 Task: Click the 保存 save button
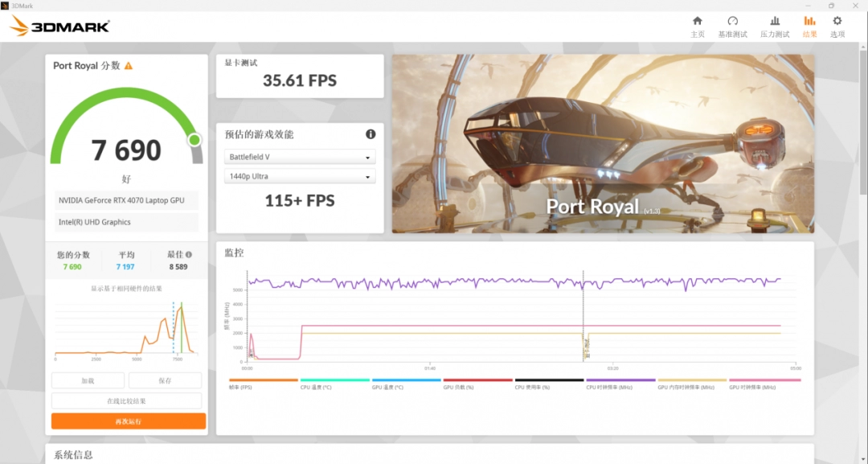(x=165, y=380)
